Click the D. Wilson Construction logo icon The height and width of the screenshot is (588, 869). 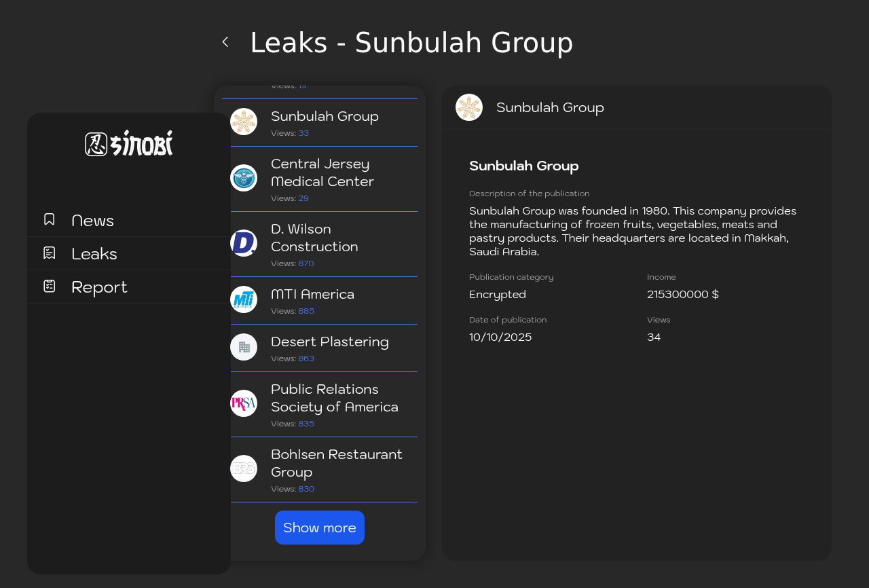[244, 243]
